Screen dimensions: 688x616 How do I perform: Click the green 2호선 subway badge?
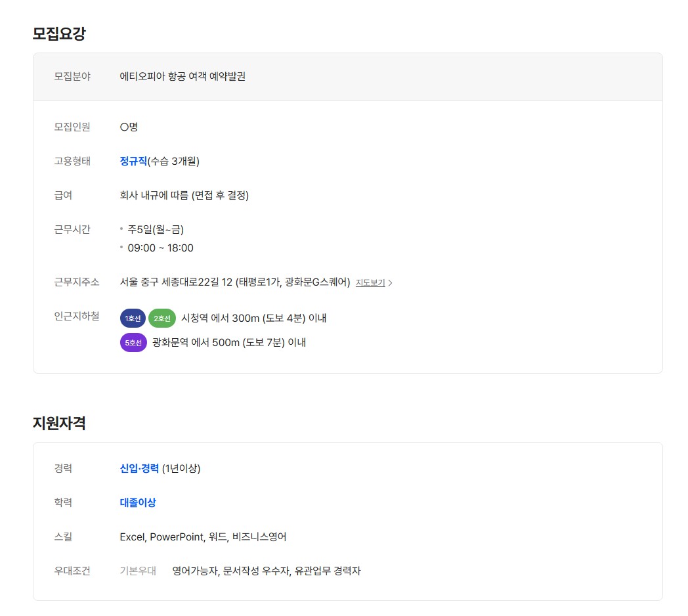[x=161, y=319]
